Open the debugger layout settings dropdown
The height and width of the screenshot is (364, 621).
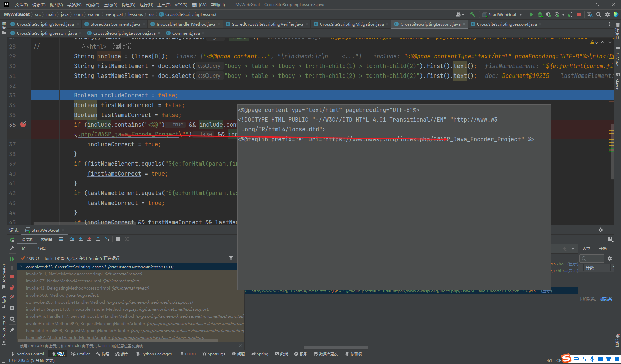click(610, 239)
